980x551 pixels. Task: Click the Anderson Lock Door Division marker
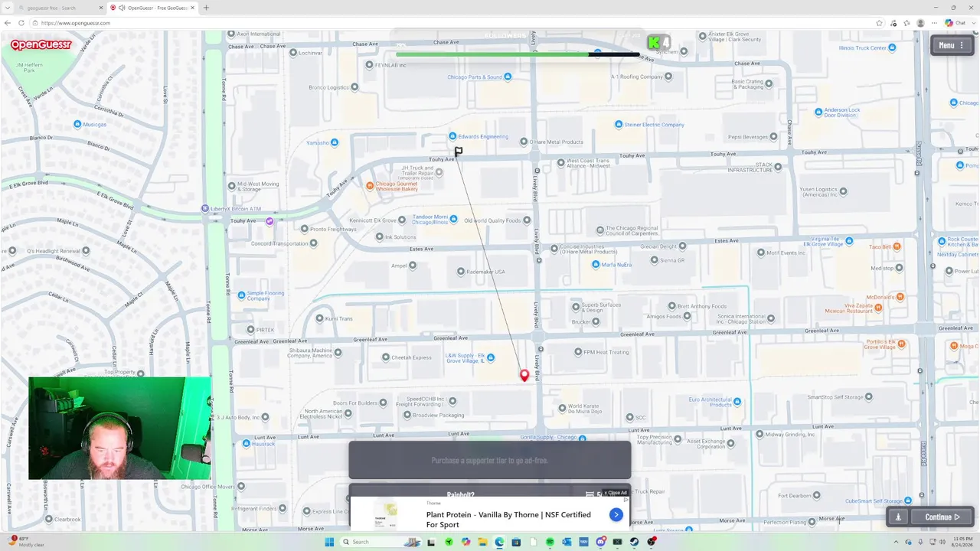coord(817,112)
